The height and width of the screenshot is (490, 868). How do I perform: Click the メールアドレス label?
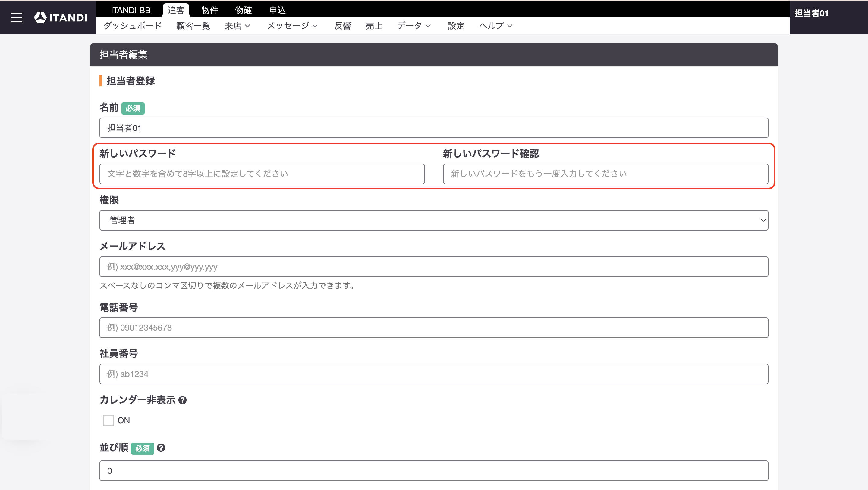click(x=132, y=246)
